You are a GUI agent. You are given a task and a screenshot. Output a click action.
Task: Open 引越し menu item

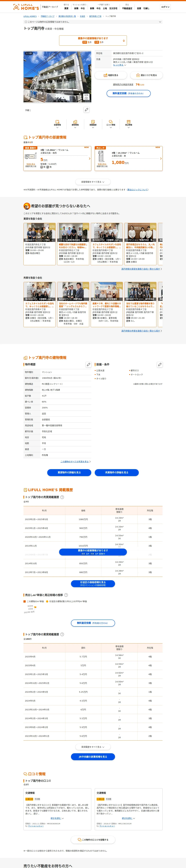click(146, 8)
